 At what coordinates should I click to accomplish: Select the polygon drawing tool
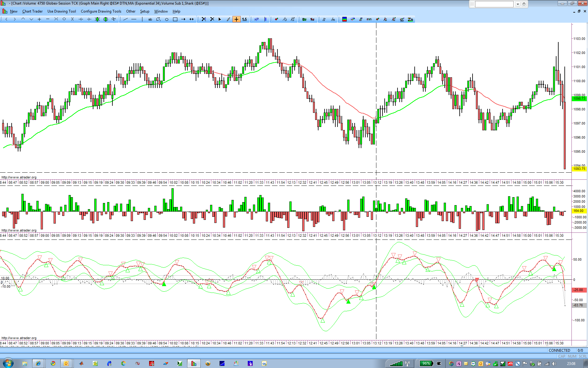[x=158, y=19]
